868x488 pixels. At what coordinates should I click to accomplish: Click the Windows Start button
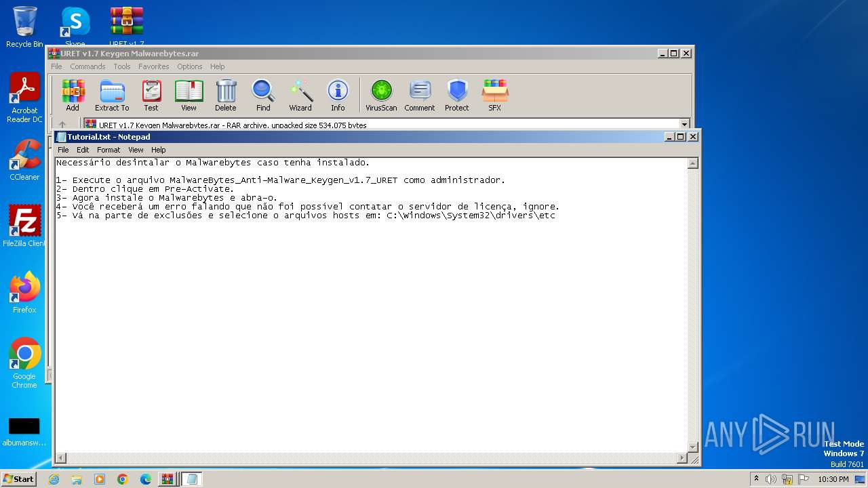click(19, 479)
